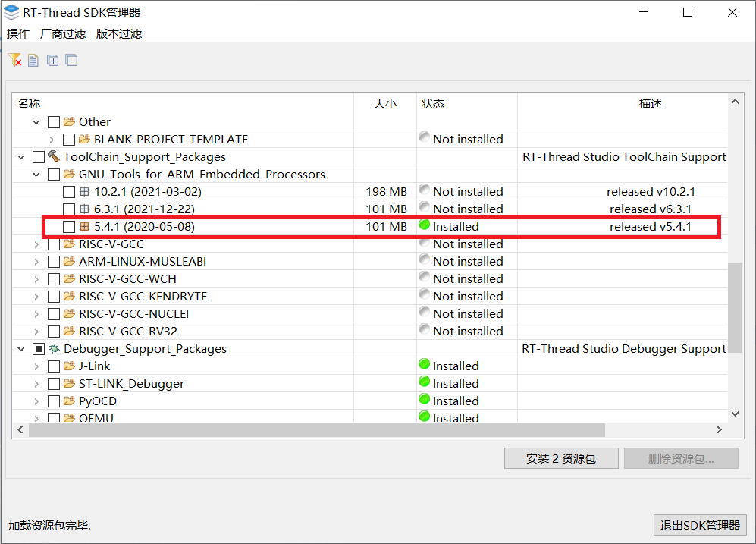
Task: Click the folder icon beside Other
Action: 70,121
